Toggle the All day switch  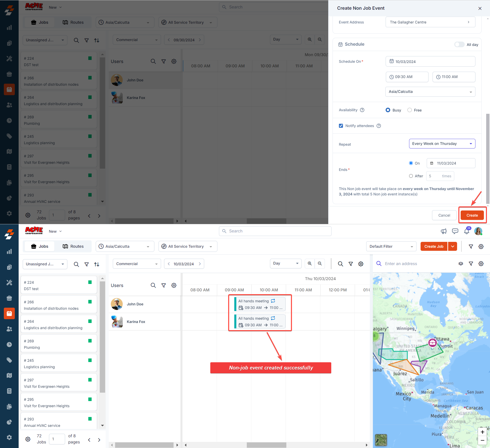(459, 44)
